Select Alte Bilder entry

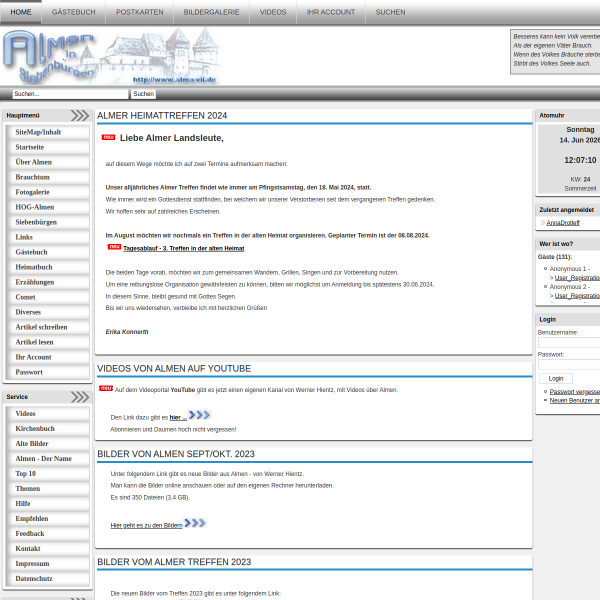pos(48,443)
